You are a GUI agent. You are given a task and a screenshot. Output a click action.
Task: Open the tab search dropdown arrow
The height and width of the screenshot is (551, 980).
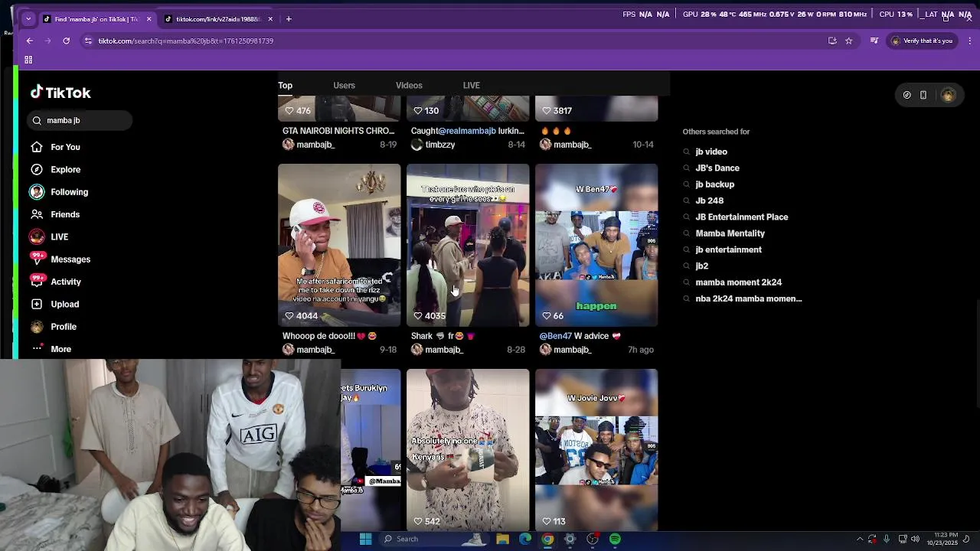[28, 18]
